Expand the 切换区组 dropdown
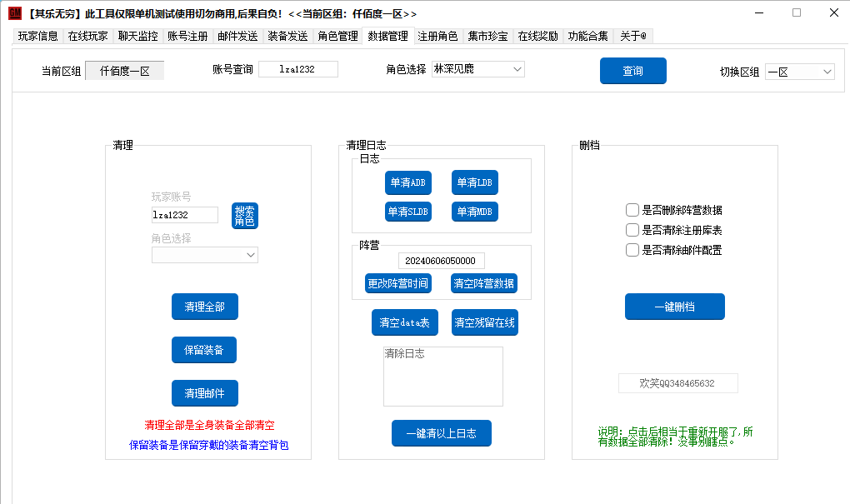Image resolution: width=850 pixels, height=504 pixels. tap(798, 72)
